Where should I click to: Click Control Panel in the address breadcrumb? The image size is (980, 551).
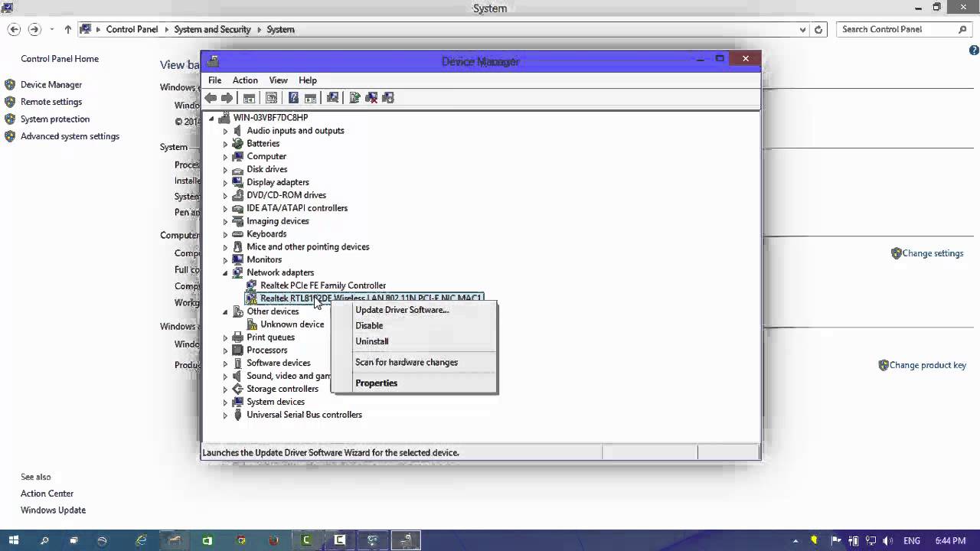[132, 30]
